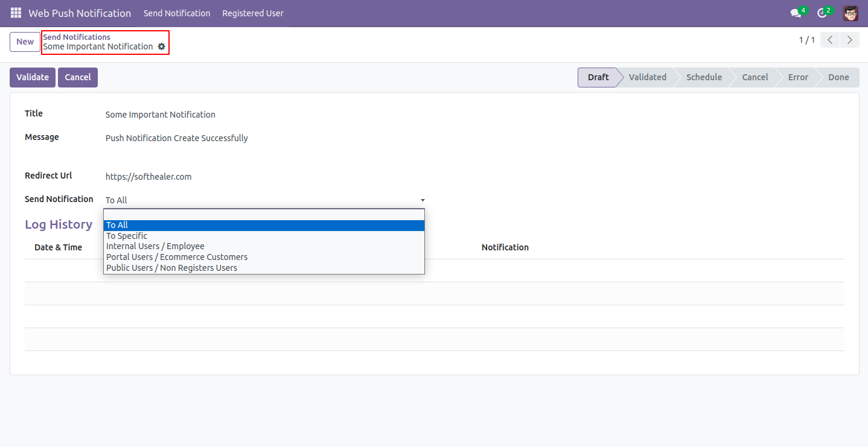Viewport: 868px width, 447px height.
Task: Choose 'Internal Users / Employee' option
Action: (x=264, y=246)
